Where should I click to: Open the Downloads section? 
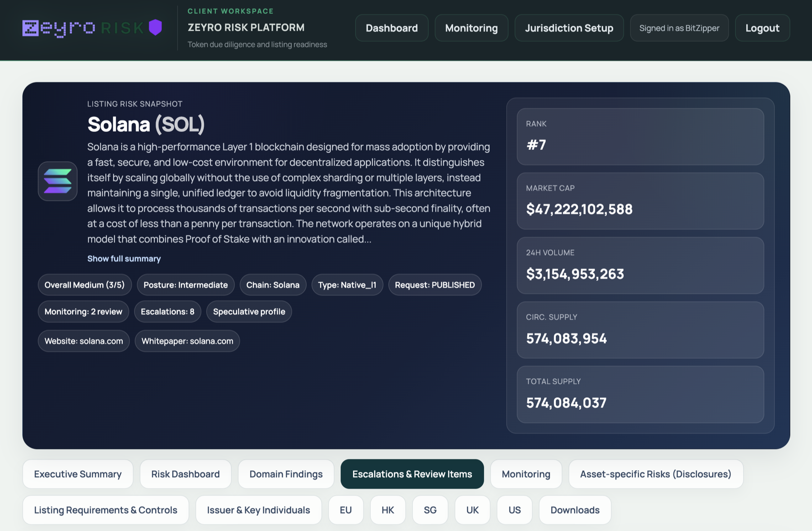(575, 510)
